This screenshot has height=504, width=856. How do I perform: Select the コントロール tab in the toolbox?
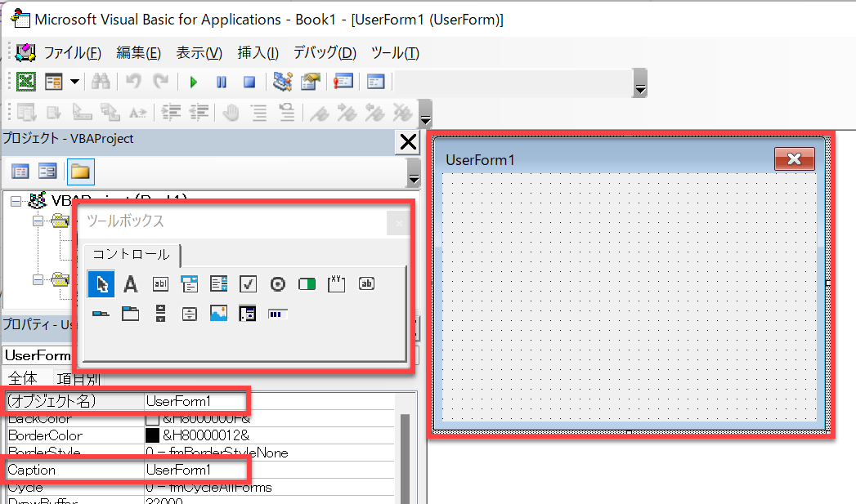tap(131, 255)
